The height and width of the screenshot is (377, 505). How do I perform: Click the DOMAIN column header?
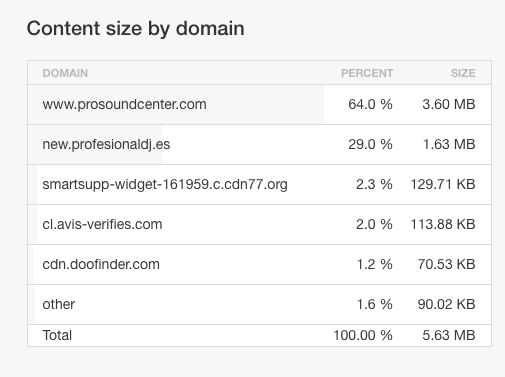click(x=65, y=73)
